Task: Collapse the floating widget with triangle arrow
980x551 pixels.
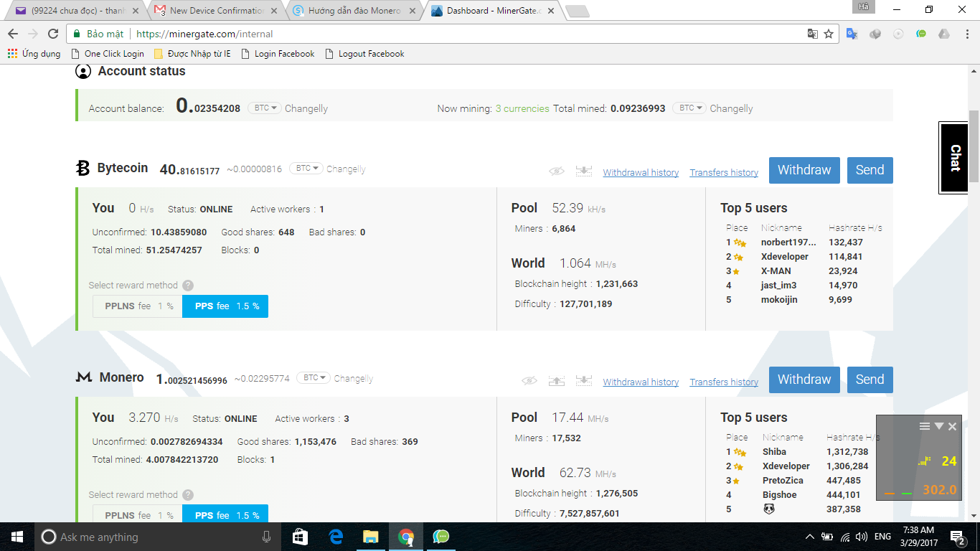Action: point(938,426)
